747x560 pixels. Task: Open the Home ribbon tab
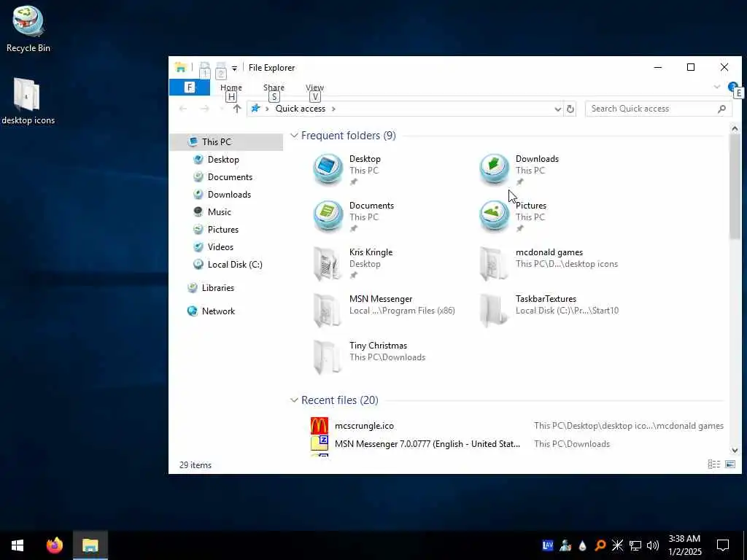click(231, 87)
